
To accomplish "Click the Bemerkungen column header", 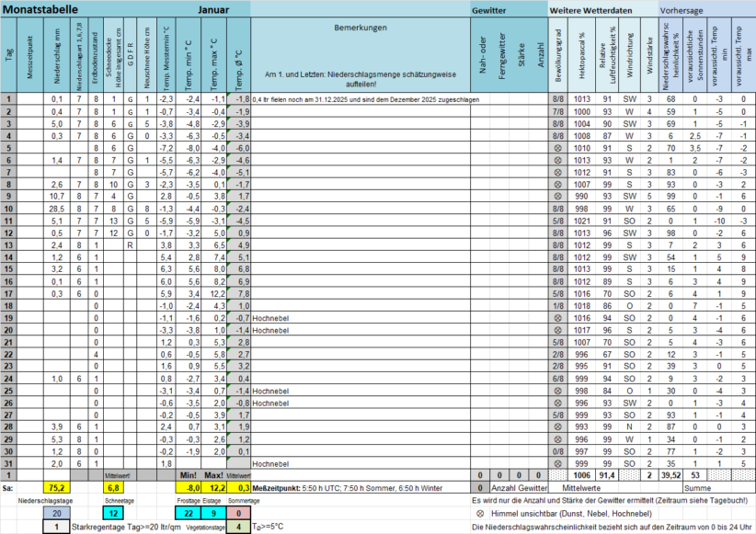I will (360, 28).
